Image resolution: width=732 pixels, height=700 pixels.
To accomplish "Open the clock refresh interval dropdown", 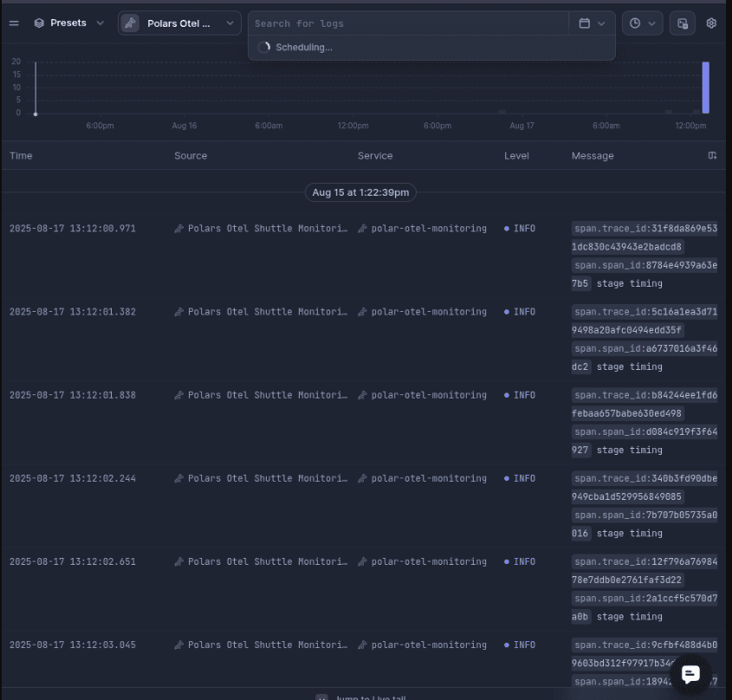I will click(642, 23).
